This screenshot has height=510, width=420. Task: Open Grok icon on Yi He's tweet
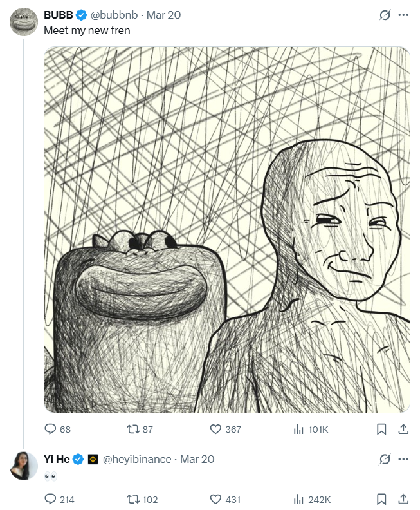pos(385,459)
